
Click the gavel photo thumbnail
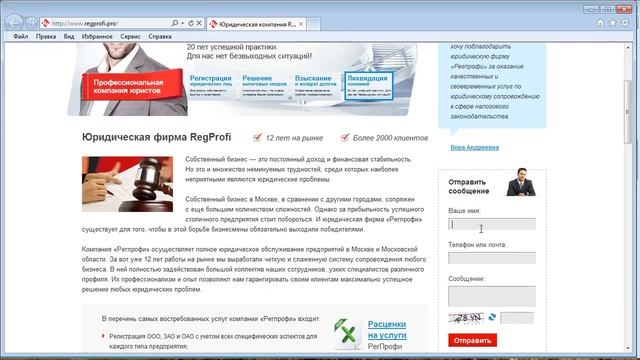point(127,184)
